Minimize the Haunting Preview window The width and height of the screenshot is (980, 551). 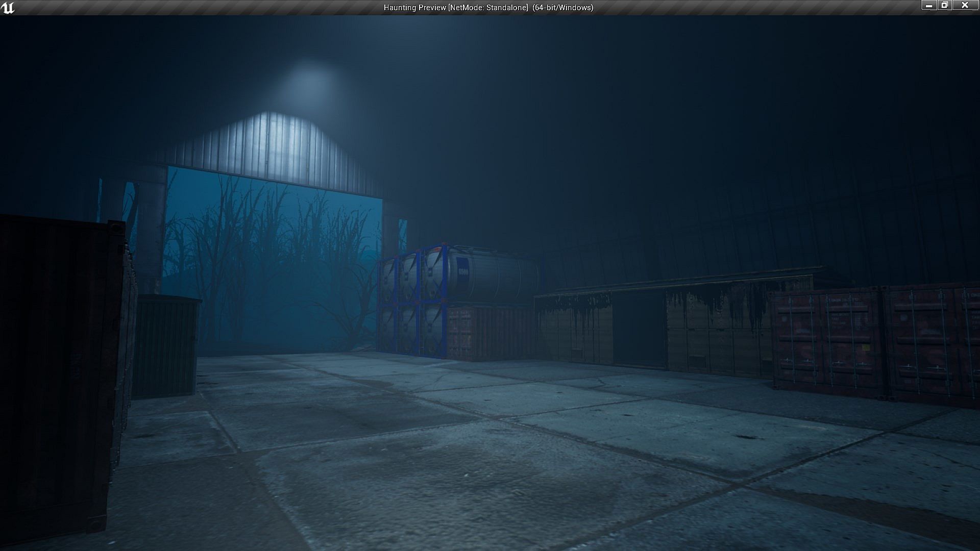pyautogui.click(x=928, y=6)
